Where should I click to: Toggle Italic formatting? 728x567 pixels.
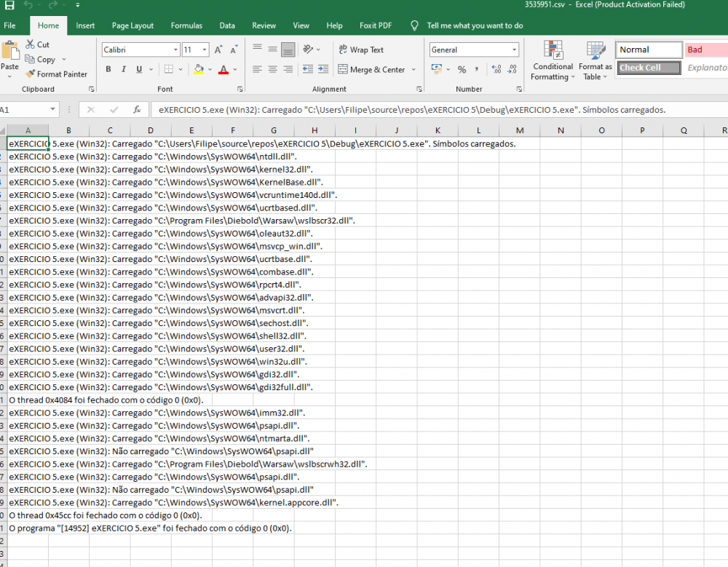pyautogui.click(x=124, y=70)
